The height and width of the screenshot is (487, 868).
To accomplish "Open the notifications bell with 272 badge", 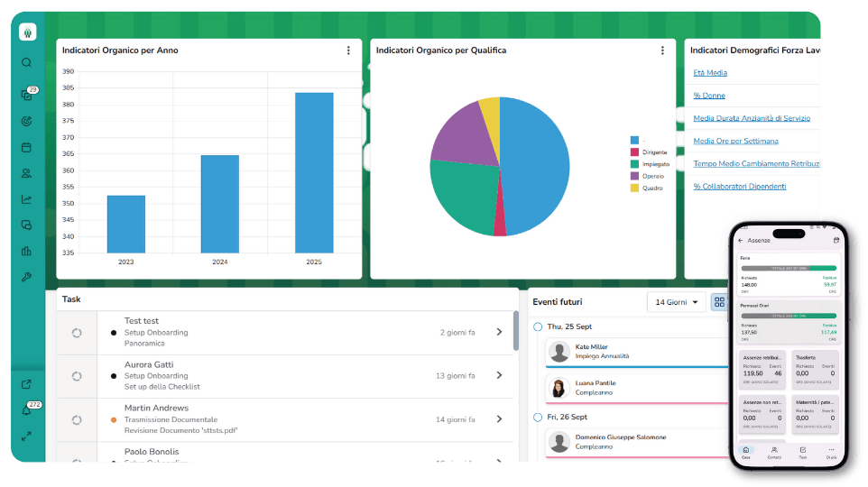I will 26,410.
